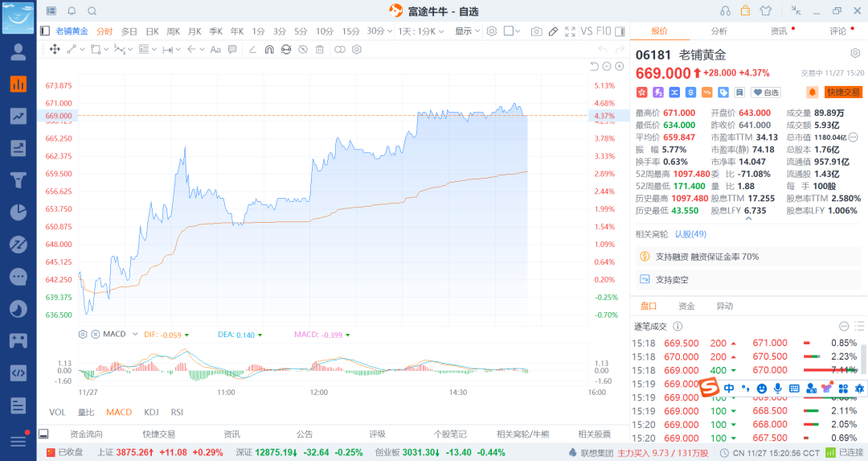
Task: Open the markets trend sidebar icon
Action: [x=18, y=117]
